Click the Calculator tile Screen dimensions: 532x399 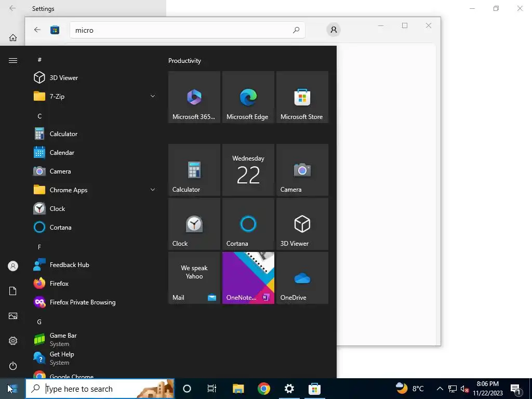click(x=194, y=170)
